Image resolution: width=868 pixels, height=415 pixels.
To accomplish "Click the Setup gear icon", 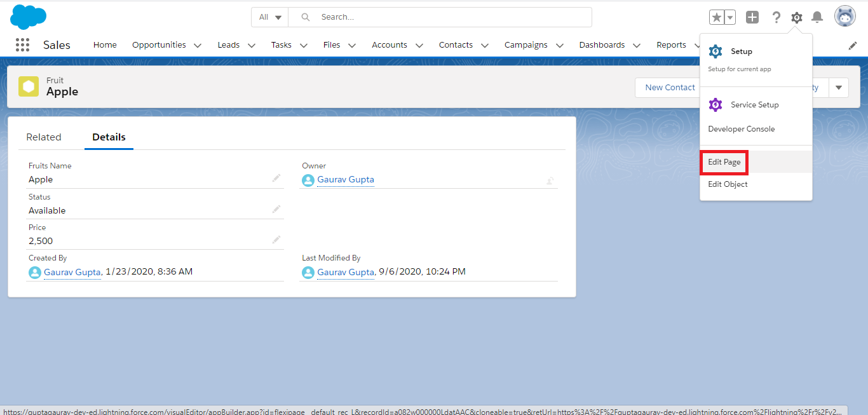I will pyautogui.click(x=796, y=17).
